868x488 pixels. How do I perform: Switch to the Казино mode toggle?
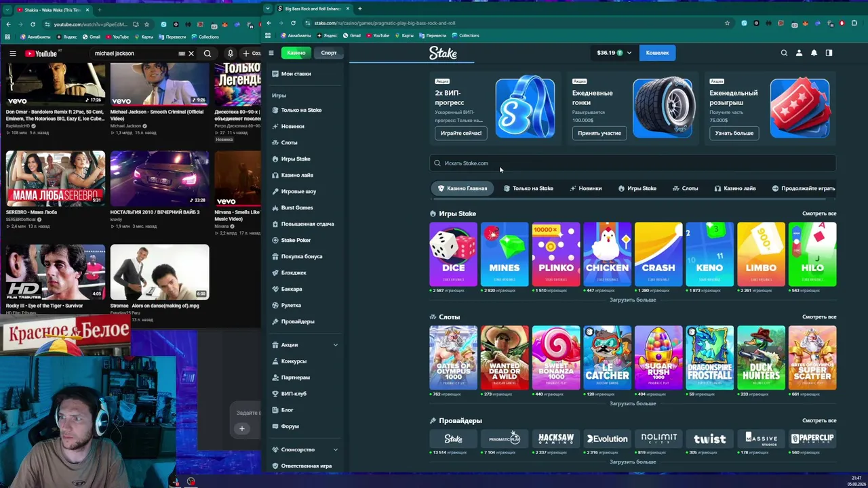click(x=296, y=53)
